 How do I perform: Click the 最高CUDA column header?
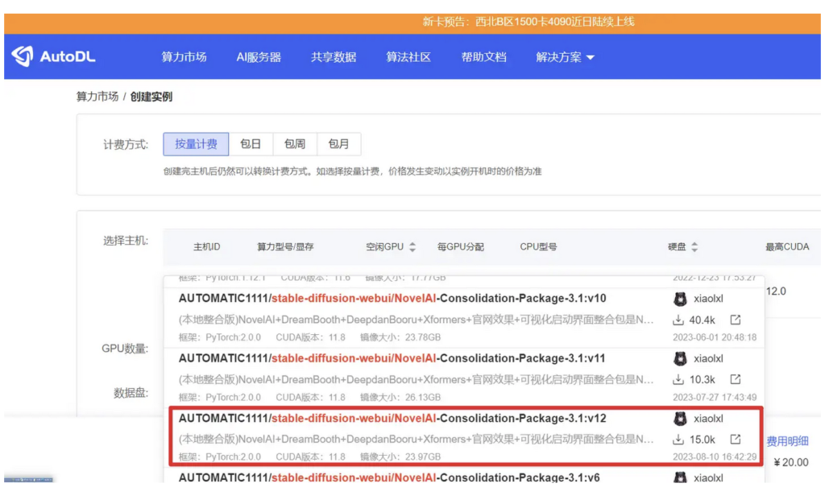coord(787,247)
